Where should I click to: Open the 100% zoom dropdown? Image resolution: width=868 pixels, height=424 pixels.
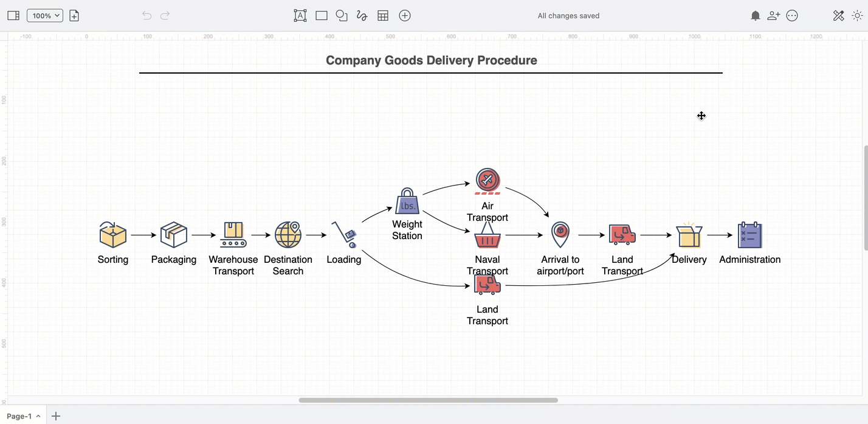point(45,16)
